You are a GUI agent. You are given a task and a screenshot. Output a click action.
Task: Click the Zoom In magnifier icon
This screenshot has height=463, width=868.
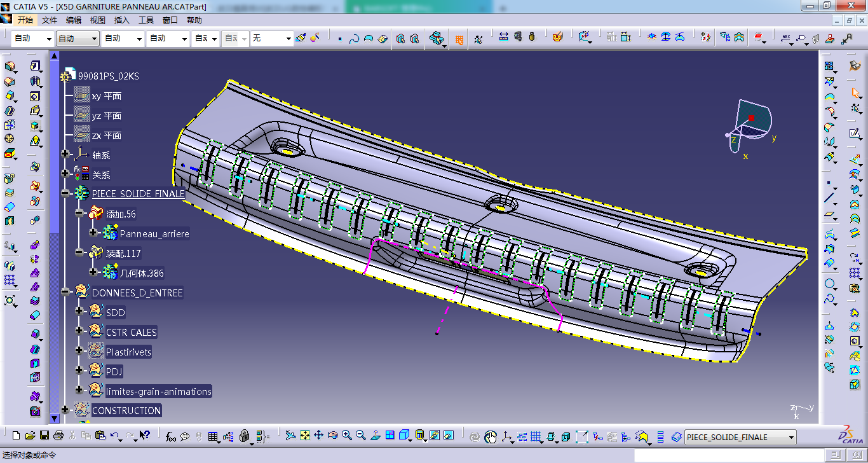(346, 436)
